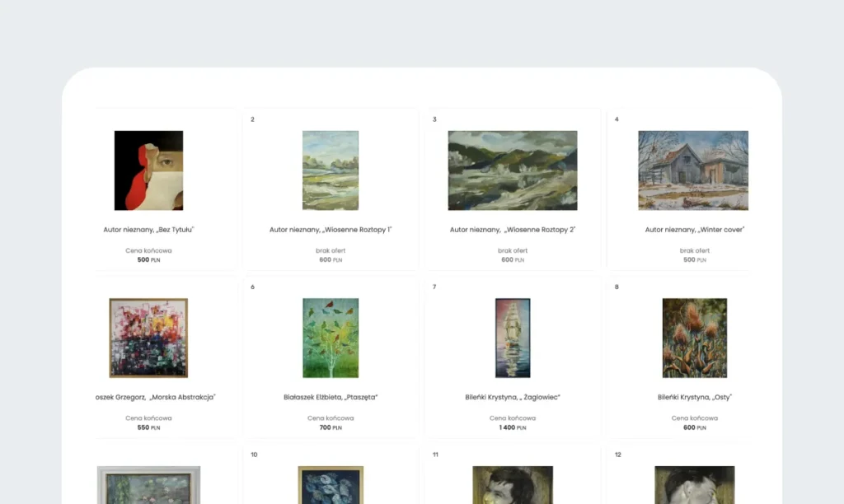
Task: Open the 'Wiosenne Roztopy 1' painting image
Action: click(331, 170)
